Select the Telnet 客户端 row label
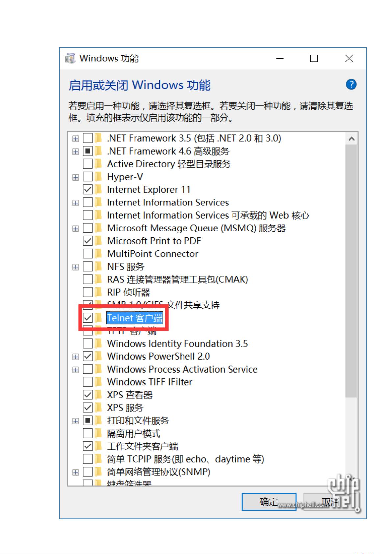Screen dimensions: 392x554 tap(135, 318)
